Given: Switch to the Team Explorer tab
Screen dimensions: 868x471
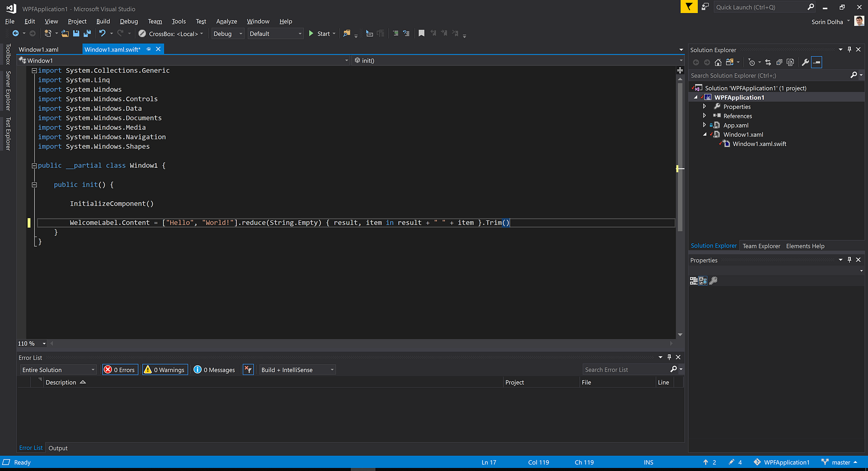Looking at the screenshot, I should point(761,246).
